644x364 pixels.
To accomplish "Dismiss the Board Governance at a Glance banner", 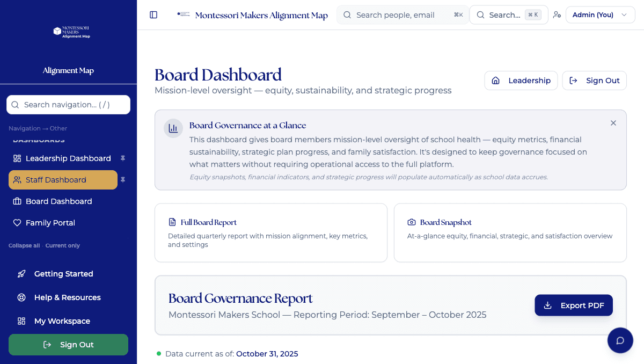I will pyautogui.click(x=613, y=123).
